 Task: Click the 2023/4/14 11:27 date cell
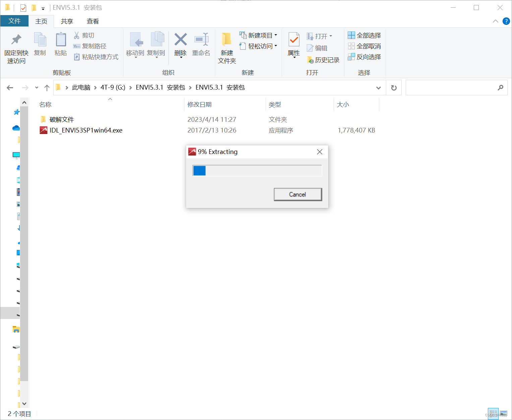pos(212,119)
